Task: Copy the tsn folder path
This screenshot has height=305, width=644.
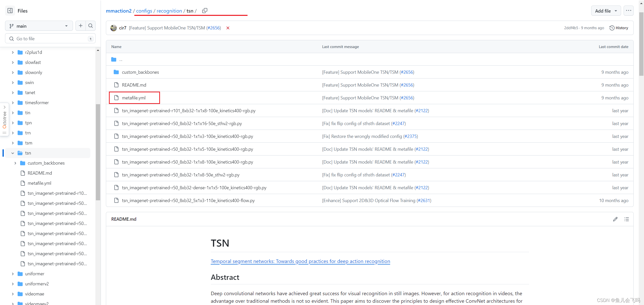Action: (x=205, y=11)
